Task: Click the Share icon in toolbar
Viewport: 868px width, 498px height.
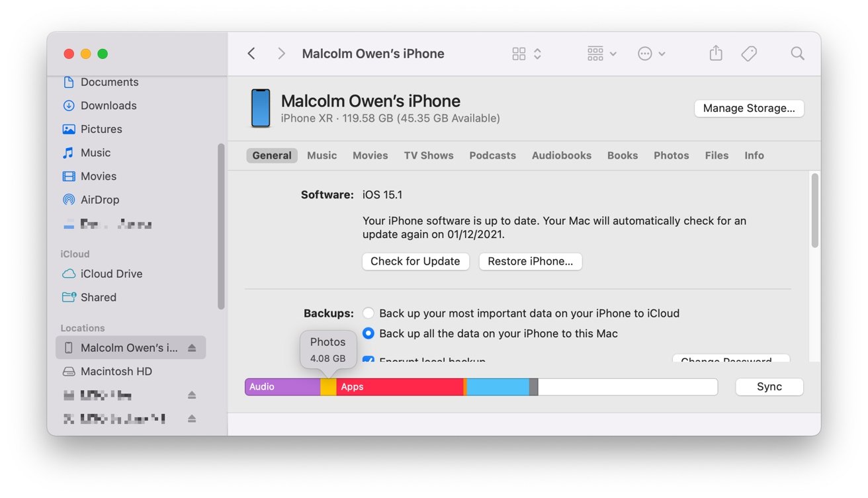Action: 715,54
